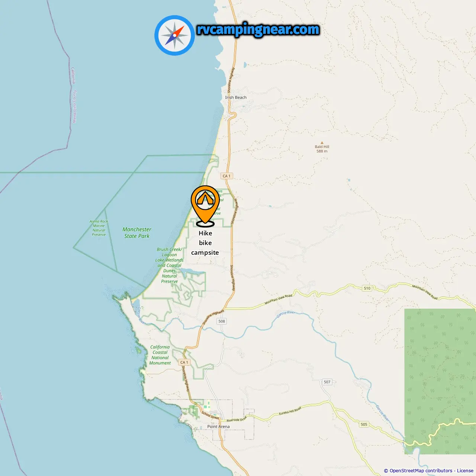
Task: Click the CA 1 shield near California Coastal Monument
Action: [x=184, y=362]
